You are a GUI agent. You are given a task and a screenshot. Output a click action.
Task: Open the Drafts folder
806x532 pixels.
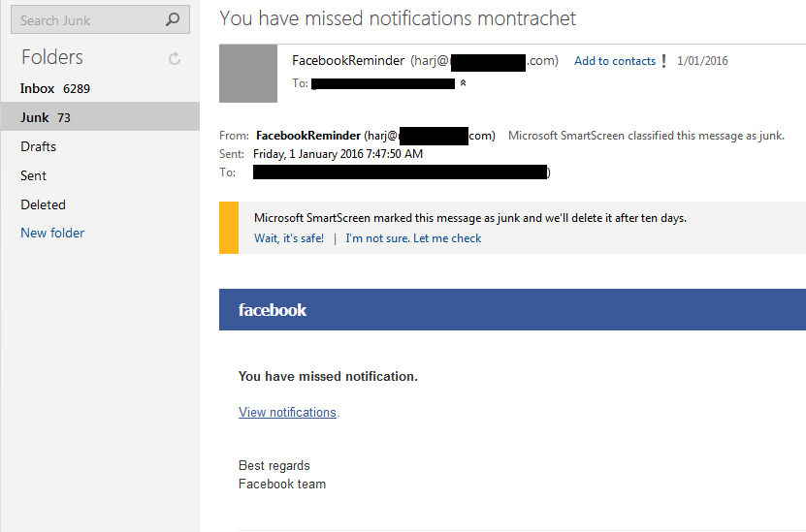(100, 146)
